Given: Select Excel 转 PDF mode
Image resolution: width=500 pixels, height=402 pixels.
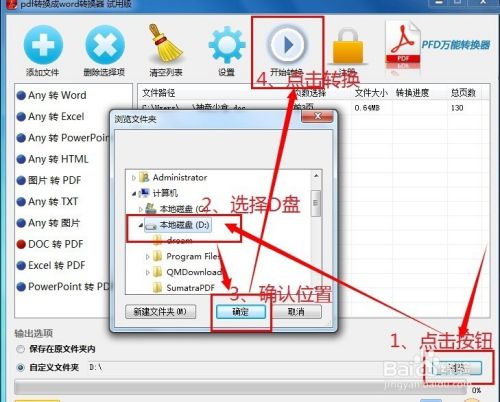Looking at the screenshot, I should pos(51,265).
